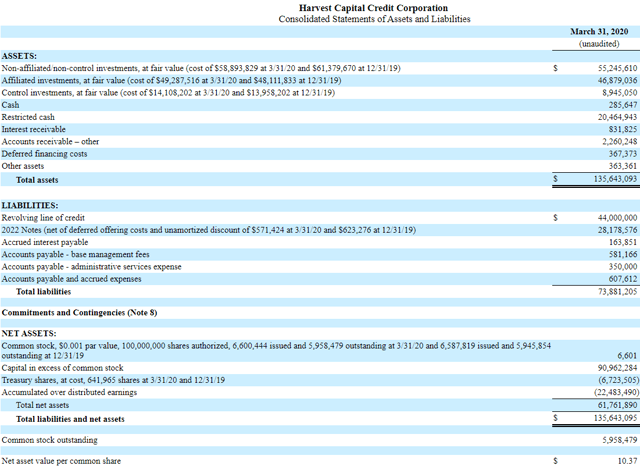Click 'Commitments and Contingencies (Note 8)' heading
Screen dimensions: 640x466
(79, 313)
